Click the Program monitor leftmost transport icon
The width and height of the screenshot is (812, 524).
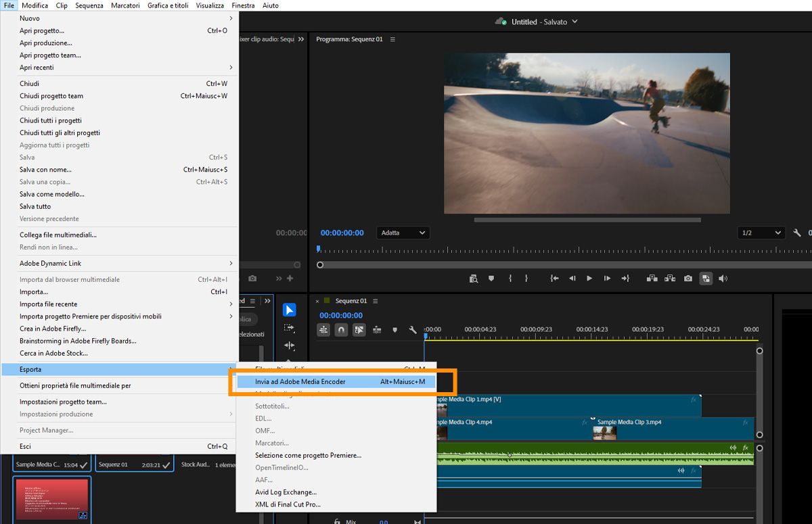[x=474, y=279]
